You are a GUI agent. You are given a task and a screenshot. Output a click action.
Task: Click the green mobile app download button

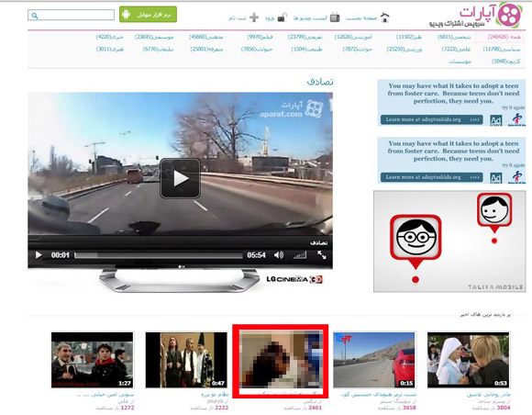point(148,15)
